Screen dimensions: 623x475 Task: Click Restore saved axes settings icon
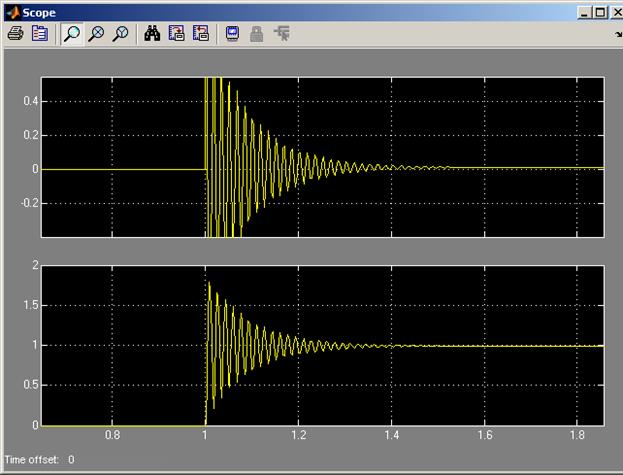[x=201, y=33]
